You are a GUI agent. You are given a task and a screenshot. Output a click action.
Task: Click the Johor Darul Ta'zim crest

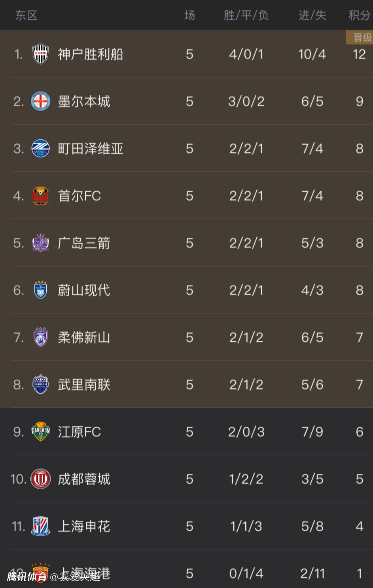pos(40,337)
